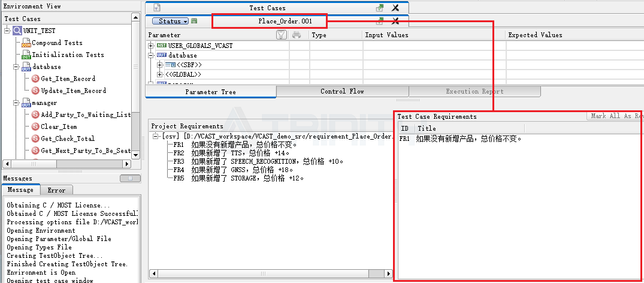Click the save icon beside Status
Viewport: 644px width, 283px height.
[x=194, y=21]
